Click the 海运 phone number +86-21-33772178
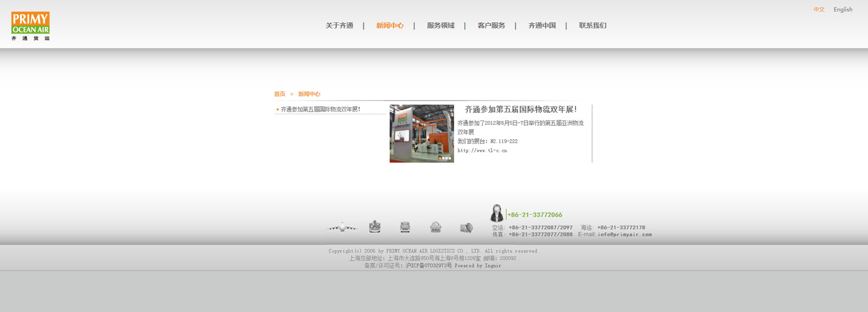Screen dimensions: 868x312 (621, 228)
